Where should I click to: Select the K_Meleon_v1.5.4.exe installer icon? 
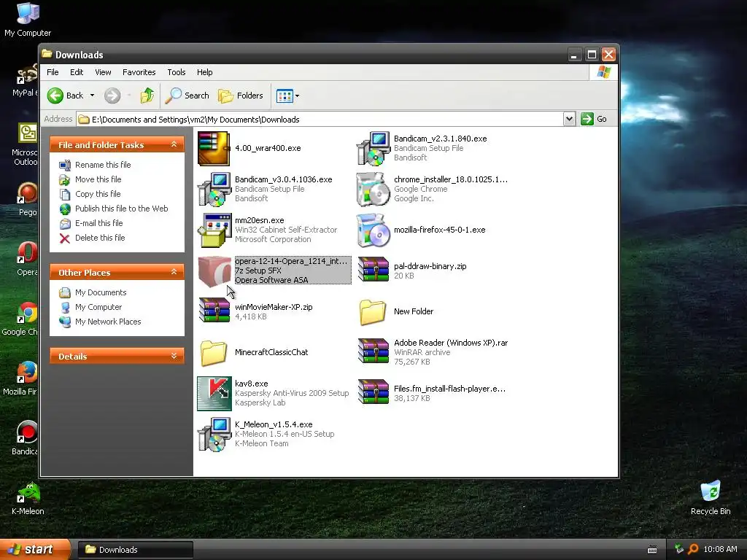tap(214, 435)
